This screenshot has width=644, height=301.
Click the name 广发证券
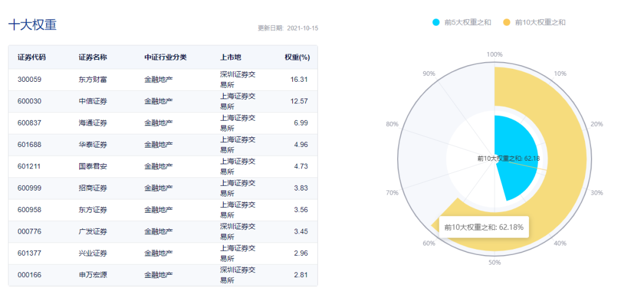[x=93, y=232]
